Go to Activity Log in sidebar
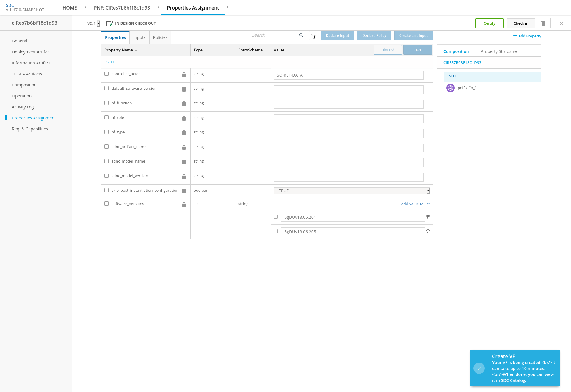This screenshot has height=392, width=571. click(23, 107)
